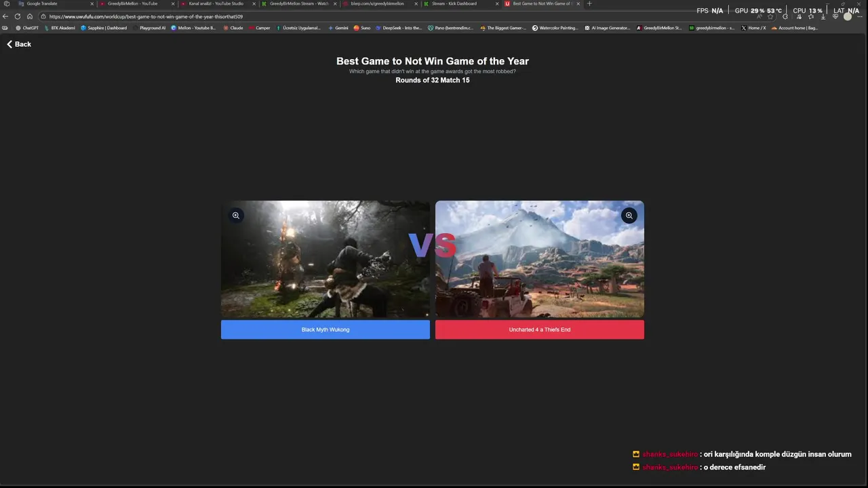Click the Rounds of 32 Match 15 text
The width and height of the screenshot is (868, 488).
[433, 80]
